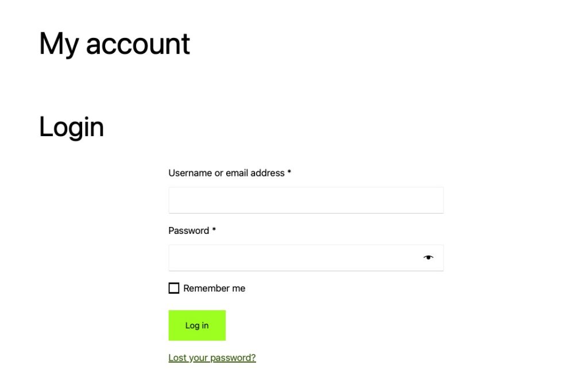Click the My account page heading
The height and width of the screenshot is (385, 588).
coord(114,44)
